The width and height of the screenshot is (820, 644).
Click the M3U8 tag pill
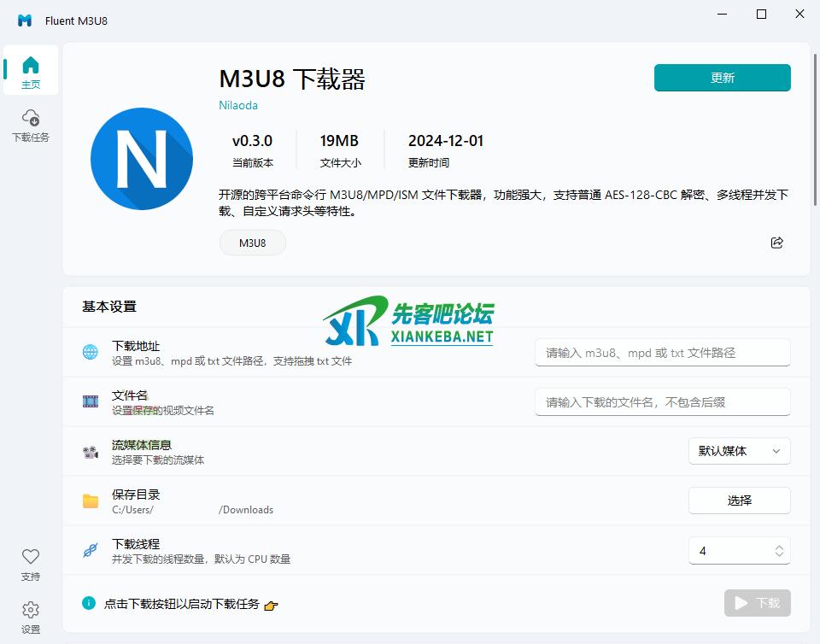(252, 243)
